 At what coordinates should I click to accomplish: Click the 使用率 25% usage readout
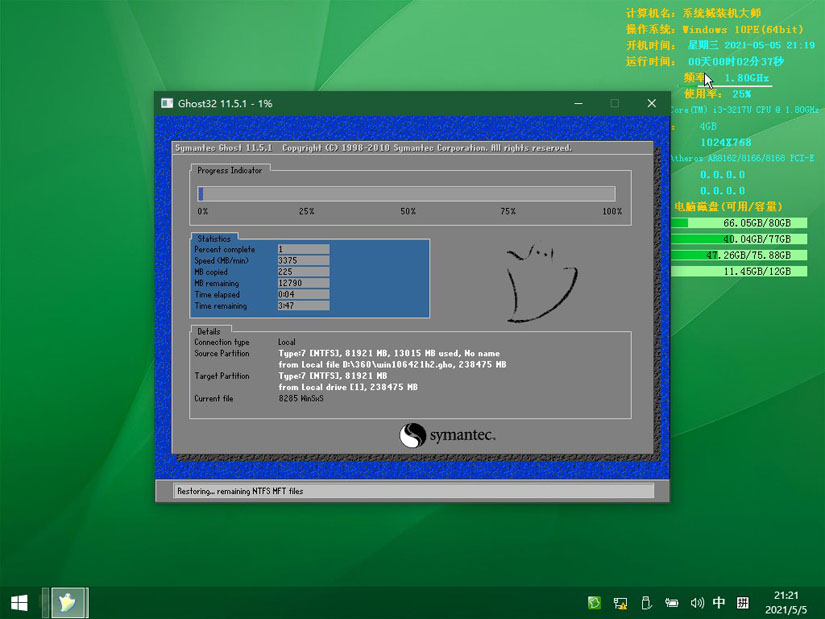718,94
